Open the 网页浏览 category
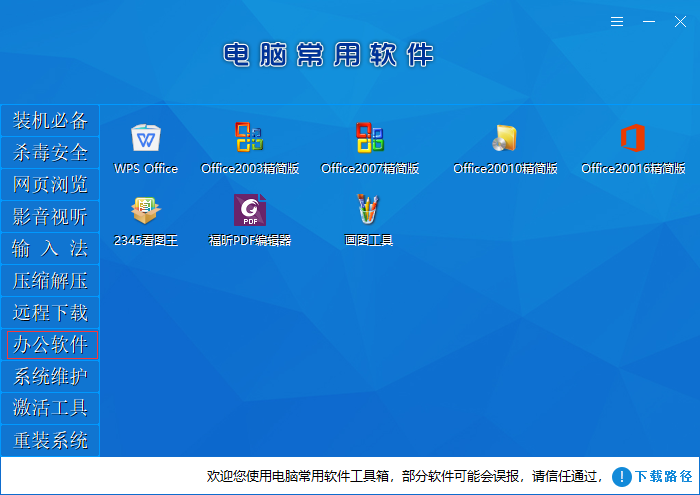Screen dimensions: 700x495 click(x=50, y=184)
